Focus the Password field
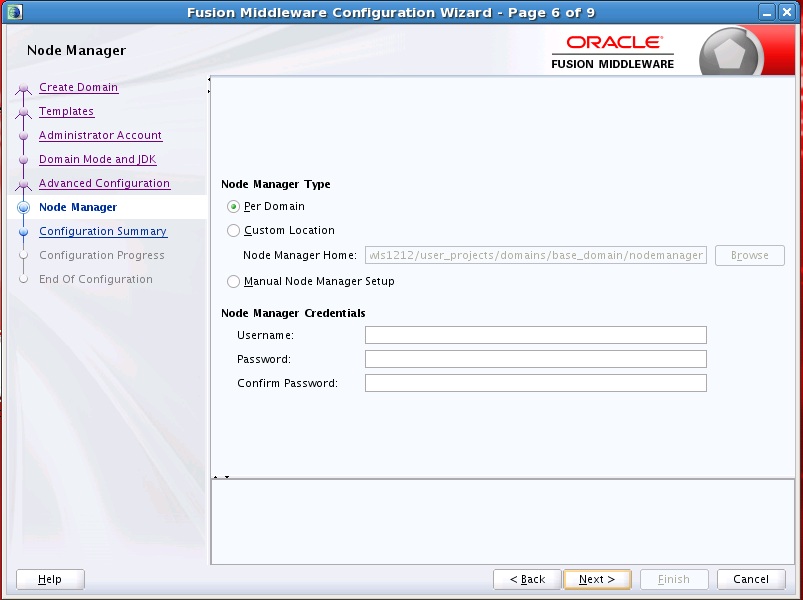Image resolution: width=803 pixels, height=600 pixels. (x=536, y=359)
